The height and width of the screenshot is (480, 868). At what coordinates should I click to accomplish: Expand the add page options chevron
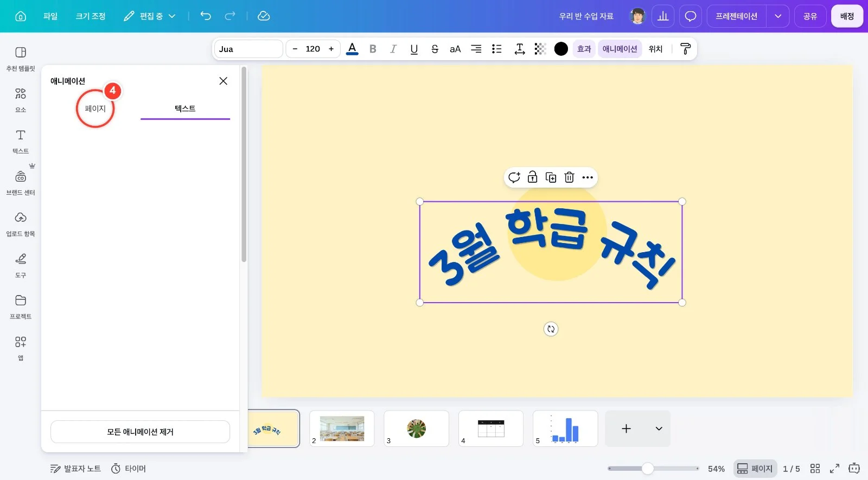(x=659, y=428)
